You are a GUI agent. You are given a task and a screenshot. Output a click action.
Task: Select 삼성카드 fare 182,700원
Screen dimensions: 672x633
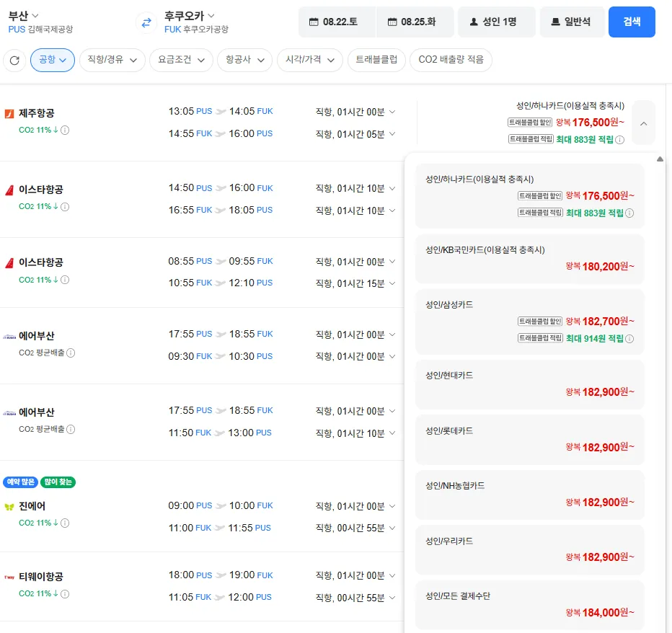(x=530, y=322)
